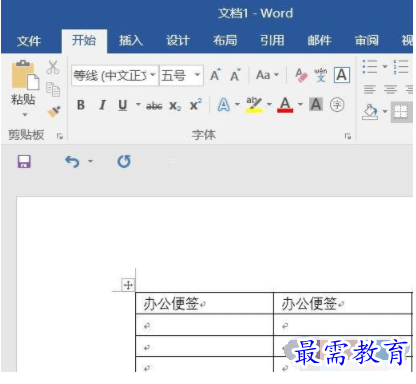This screenshot has width=416, height=384.
Task: Click second column cell 办公便签
Action: (309, 304)
